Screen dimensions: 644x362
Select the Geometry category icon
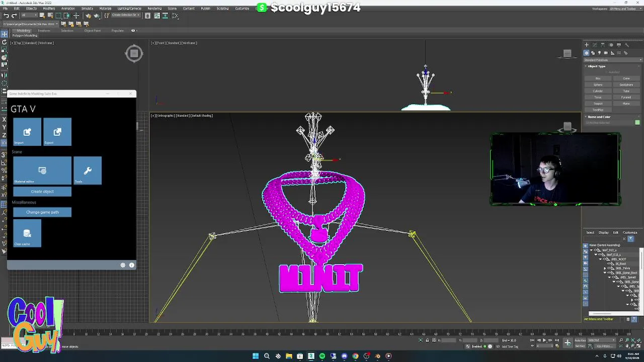tap(587, 53)
